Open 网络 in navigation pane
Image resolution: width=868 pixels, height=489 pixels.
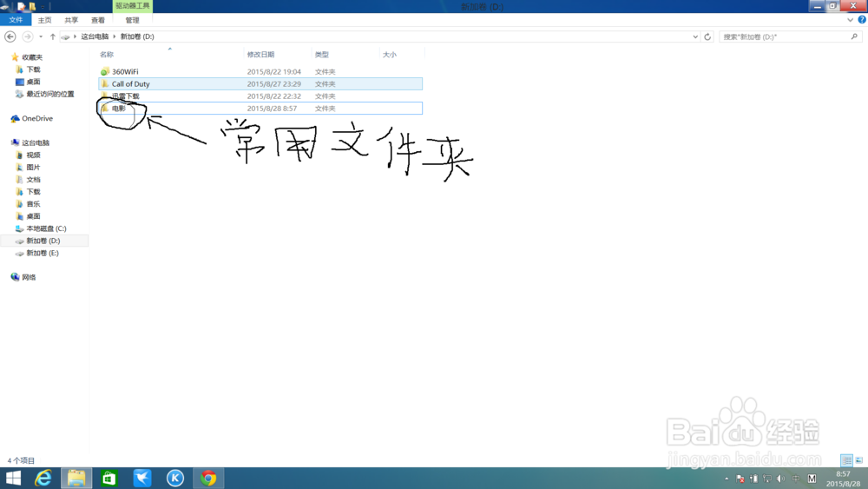pyautogui.click(x=29, y=277)
